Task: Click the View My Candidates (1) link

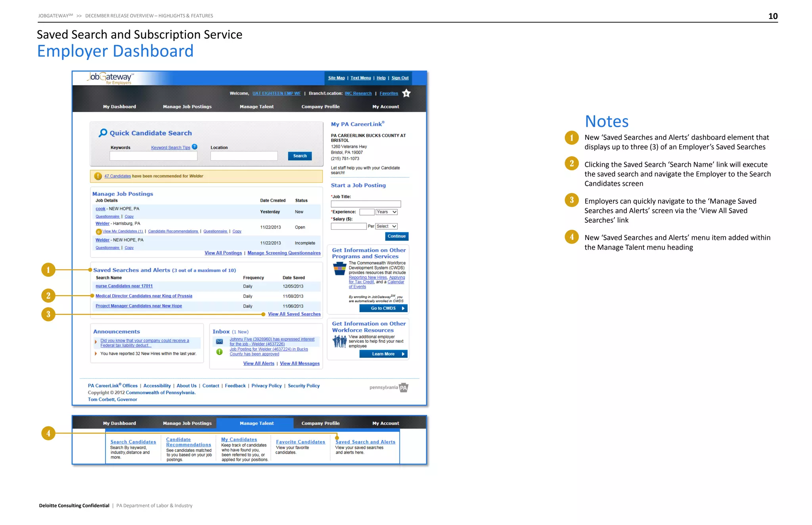Action: (x=123, y=231)
